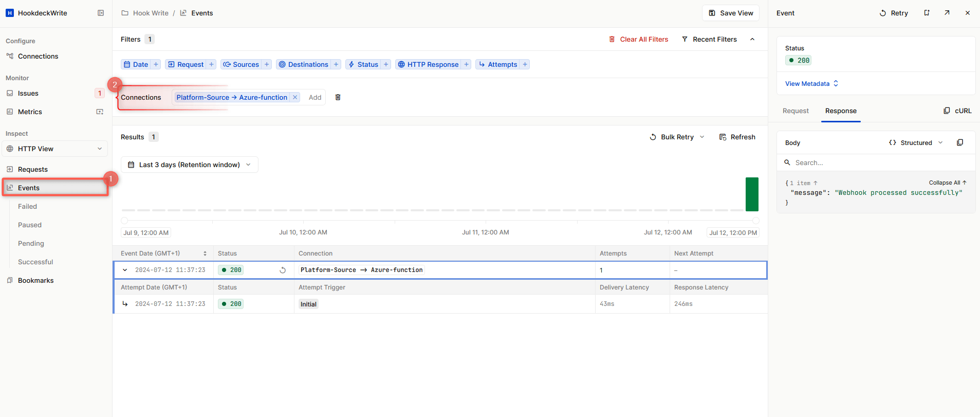Copy cURL command

957,111
